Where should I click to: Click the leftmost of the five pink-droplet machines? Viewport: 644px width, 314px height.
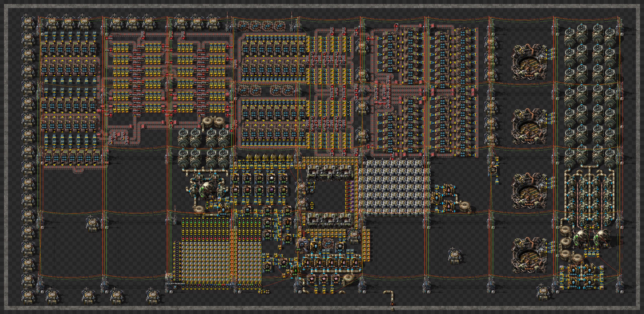tap(308, 263)
